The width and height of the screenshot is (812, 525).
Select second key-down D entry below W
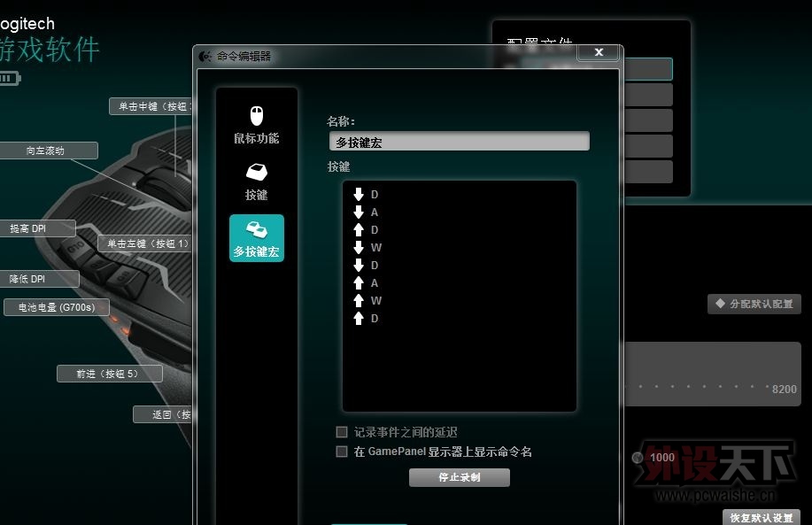tap(367, 265)
